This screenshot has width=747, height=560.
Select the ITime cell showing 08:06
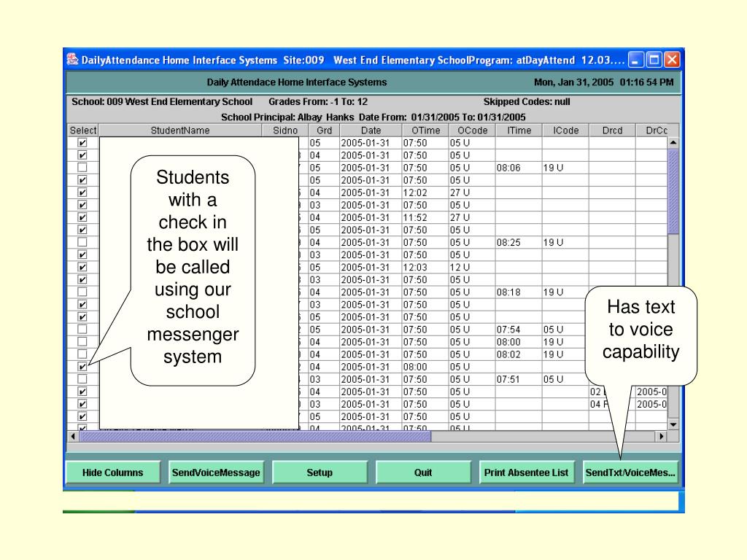point(519,168)
